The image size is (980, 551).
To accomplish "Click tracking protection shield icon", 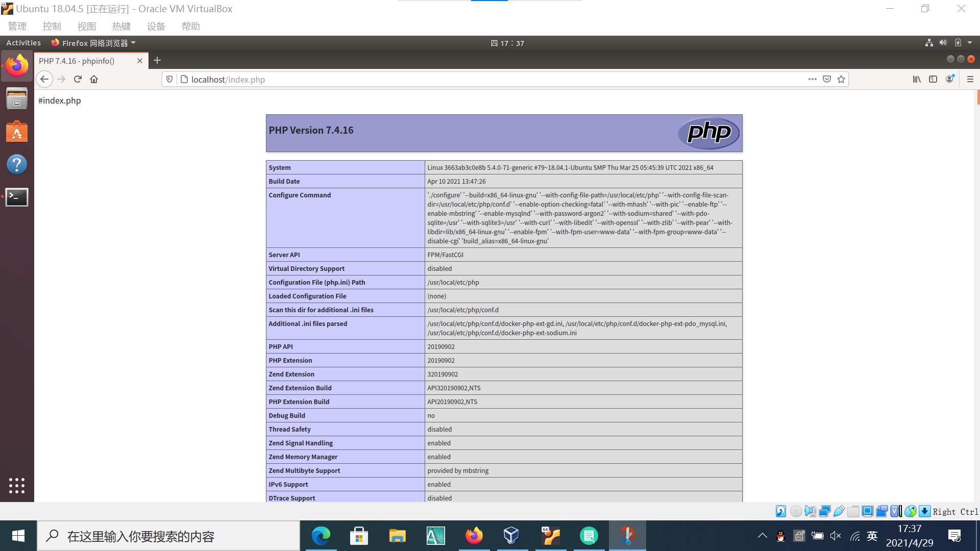I will pos(169,79).
